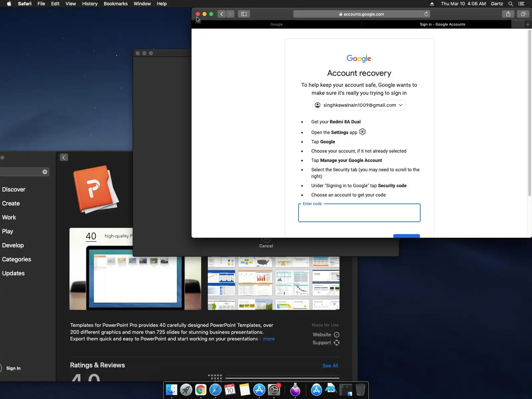
Task: Expand the singhkawalnain1009@gmail.com account selector
Action: click(359, 105)
